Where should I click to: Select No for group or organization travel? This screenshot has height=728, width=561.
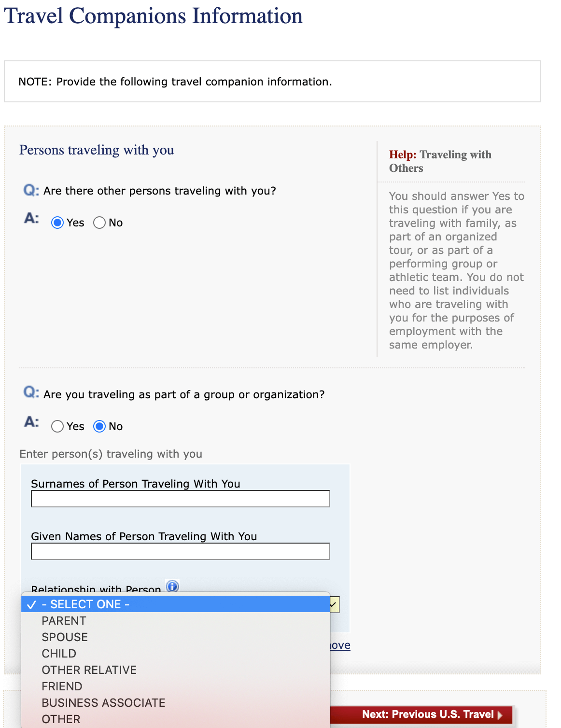(x=99, y=426)
